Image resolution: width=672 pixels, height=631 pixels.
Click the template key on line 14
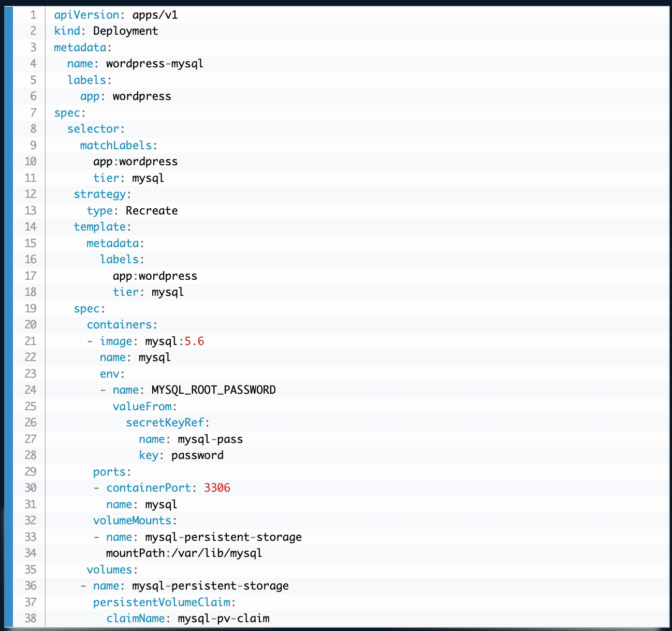(99, 227)
